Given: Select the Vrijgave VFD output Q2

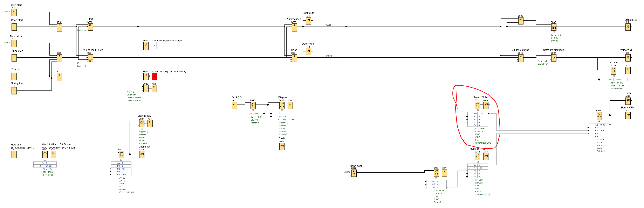Looking at the screenshot, I should click(x=628, y=58).
